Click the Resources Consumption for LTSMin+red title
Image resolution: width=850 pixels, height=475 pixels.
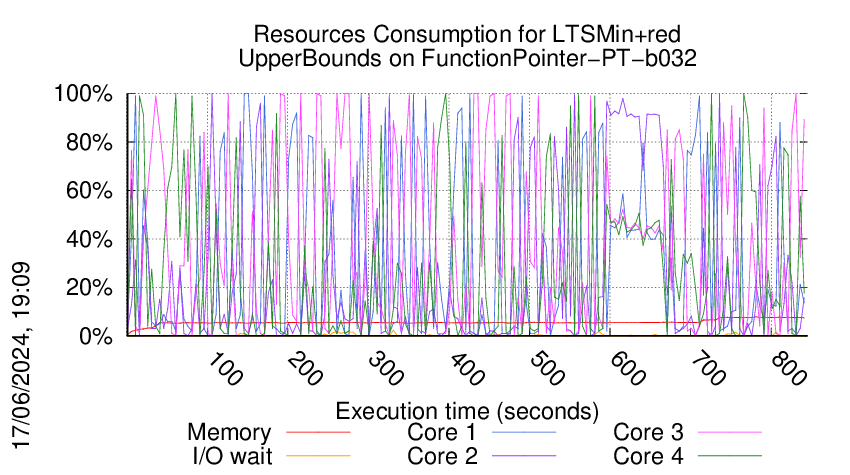[467, 34]
